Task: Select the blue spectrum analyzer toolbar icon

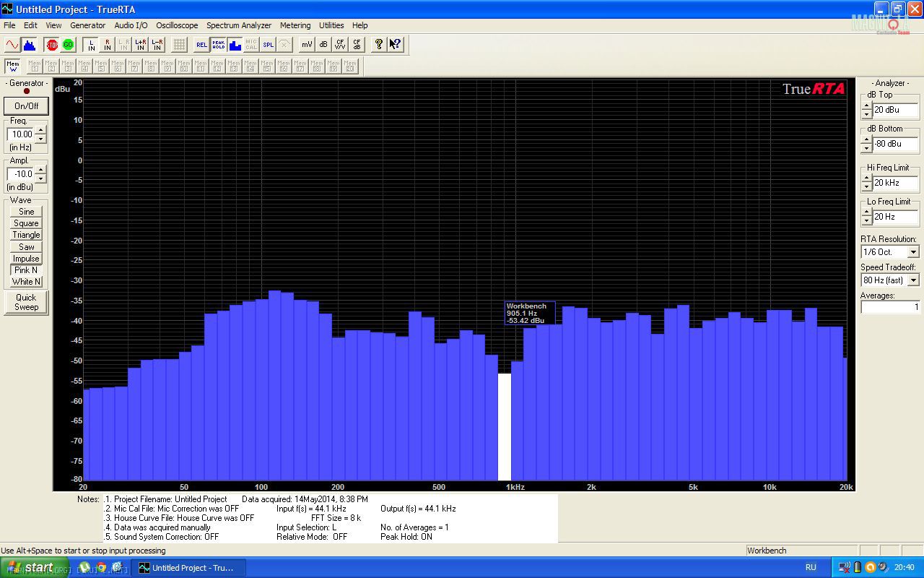Action: point(30,45)
